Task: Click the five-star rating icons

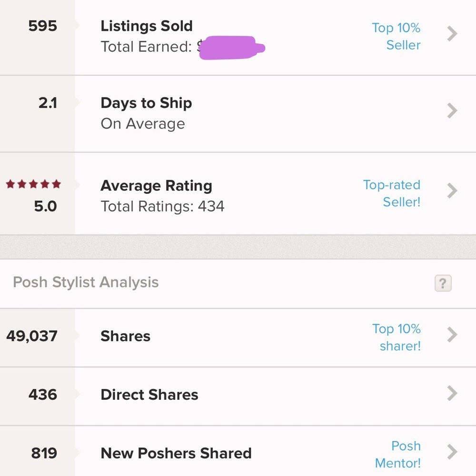Action: pyautogui.click(x=33, y=184)
